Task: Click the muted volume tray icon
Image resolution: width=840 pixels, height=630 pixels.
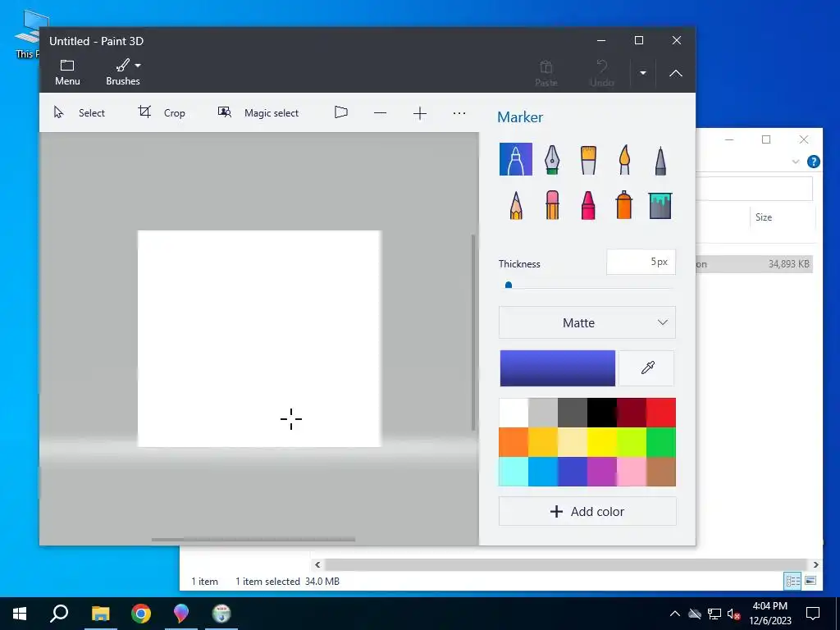Action: tap(733, 614)
